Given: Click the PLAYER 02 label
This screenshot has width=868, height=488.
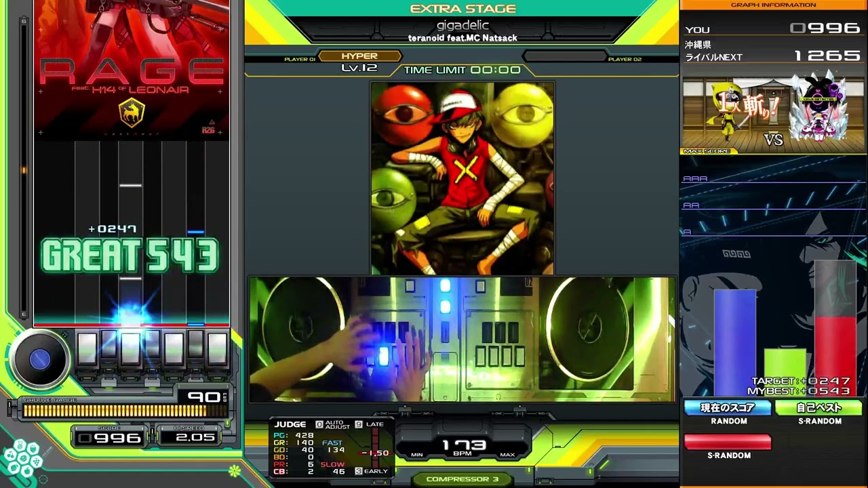Looking at the screenshot, I should [x=625, y=60].
